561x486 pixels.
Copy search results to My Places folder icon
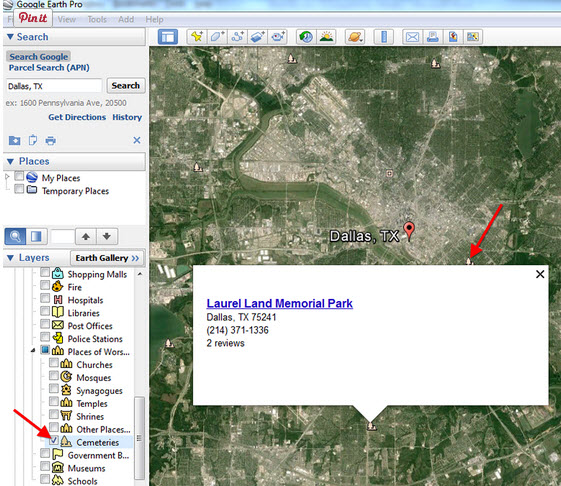click(x=14, y=140)
